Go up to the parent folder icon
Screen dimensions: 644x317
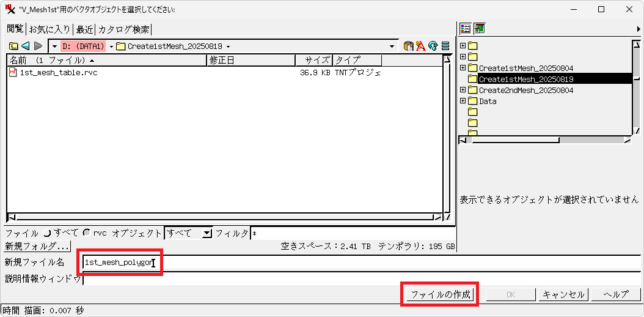[x=13, y=46]
